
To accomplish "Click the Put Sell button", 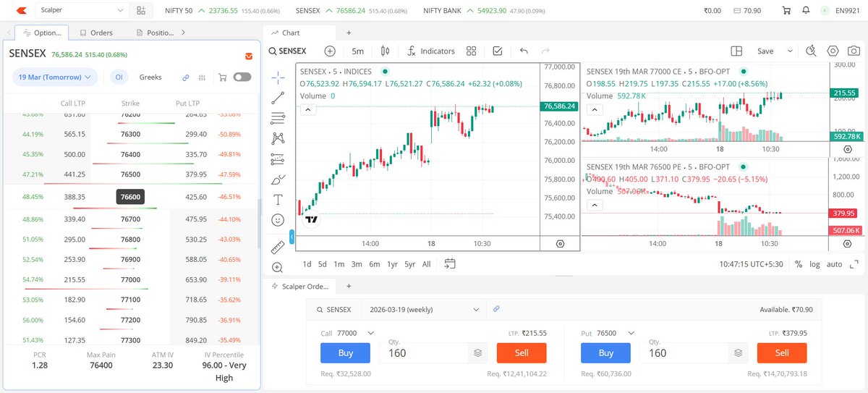I will (782, 352).
